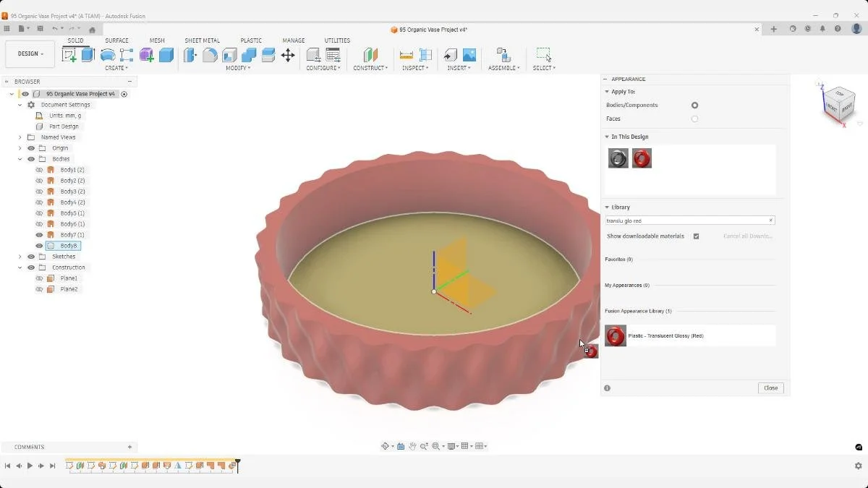Image resolution: width=868 pixels, height=488 pixels.
Task: Uncheck Show downloadable materials
Action: coord(696,236)
